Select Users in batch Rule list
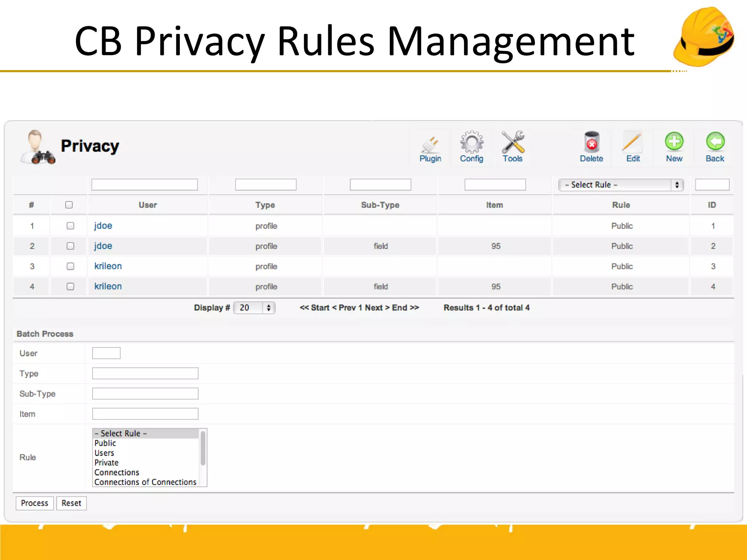The width and height of the screenshot is (747, 560). coord(104,453)
